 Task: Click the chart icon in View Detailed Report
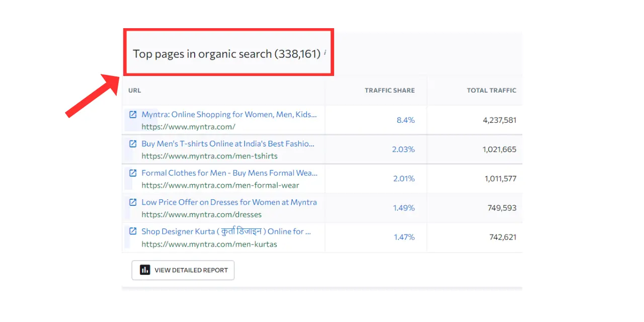click(x=145, y=270)
